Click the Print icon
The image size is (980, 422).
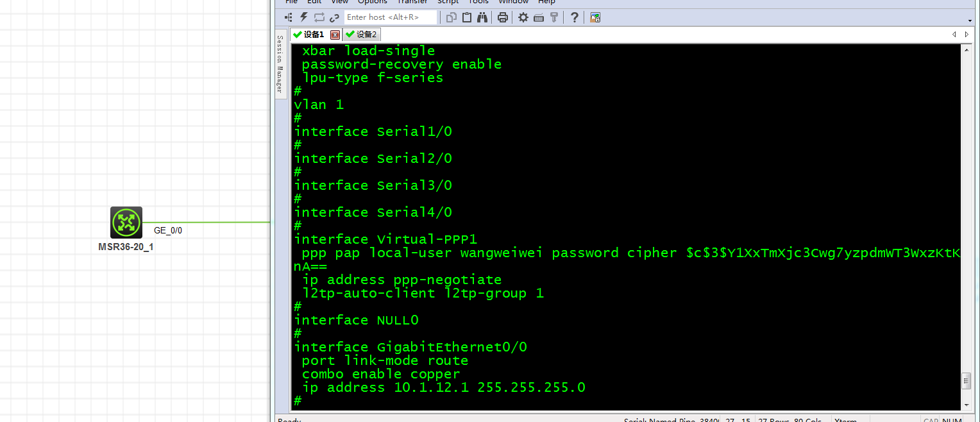(503, 17)
